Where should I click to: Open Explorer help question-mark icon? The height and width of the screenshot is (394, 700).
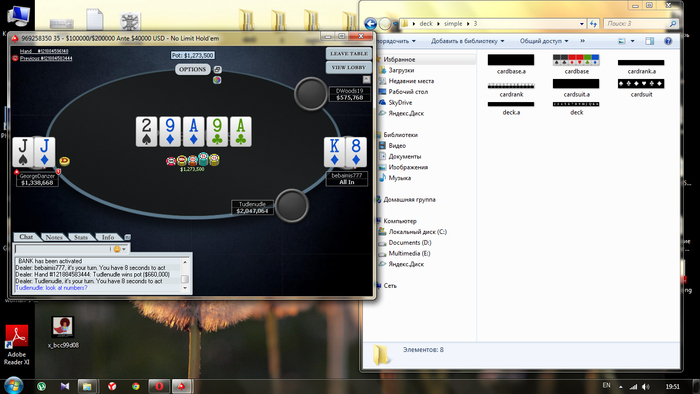[668, 41]
